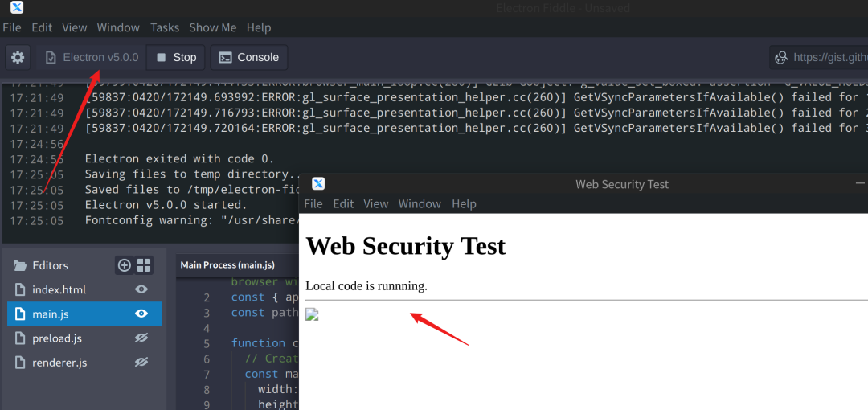Open View menu in Web Security Test window
The height and width of the screenshot is (410, 868).
pos(376,204)
